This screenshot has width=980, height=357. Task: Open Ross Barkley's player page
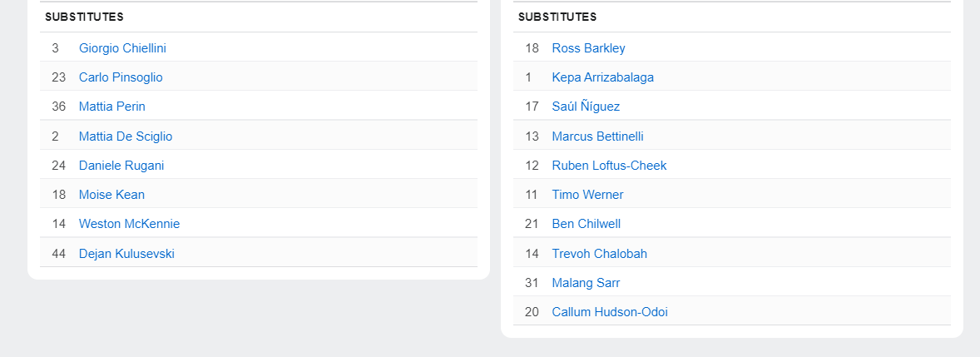[588, 48]
